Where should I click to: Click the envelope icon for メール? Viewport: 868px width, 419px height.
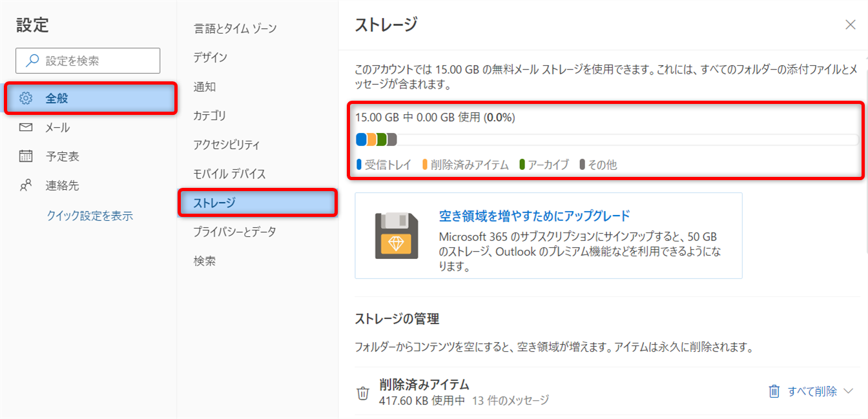(x=26, y=128)
